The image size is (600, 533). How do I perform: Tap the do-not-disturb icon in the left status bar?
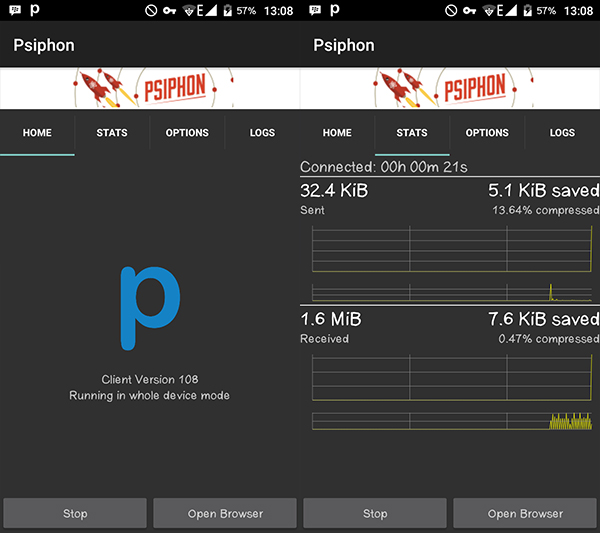click(x=151, y=10)
